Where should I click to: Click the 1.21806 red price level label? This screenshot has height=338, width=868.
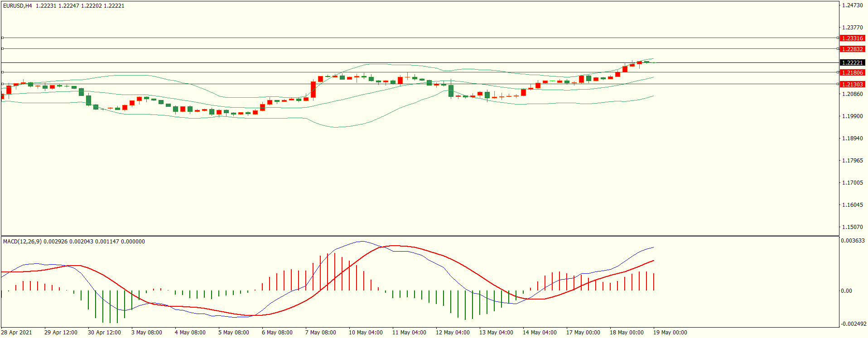point(852,73)
